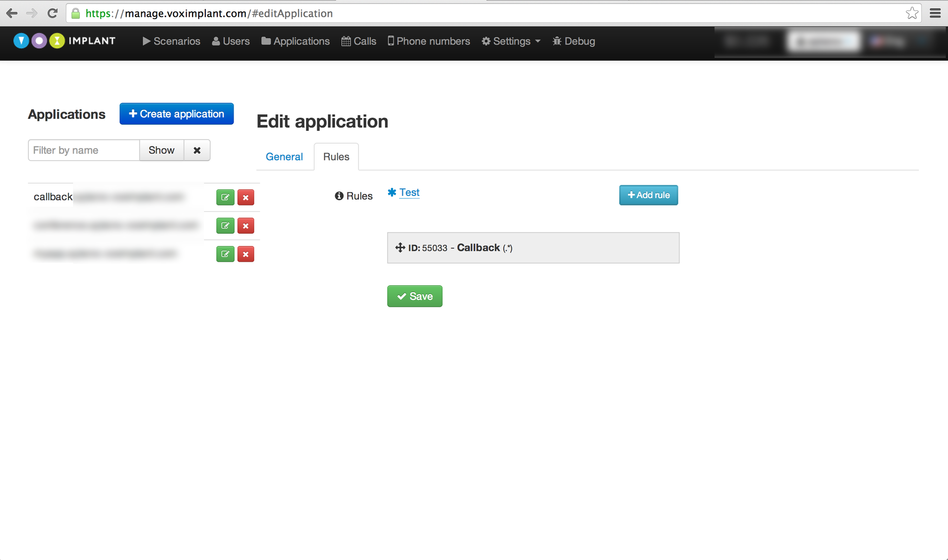
Task: Open the Scenarios menu item
Action: click(171, 41)
